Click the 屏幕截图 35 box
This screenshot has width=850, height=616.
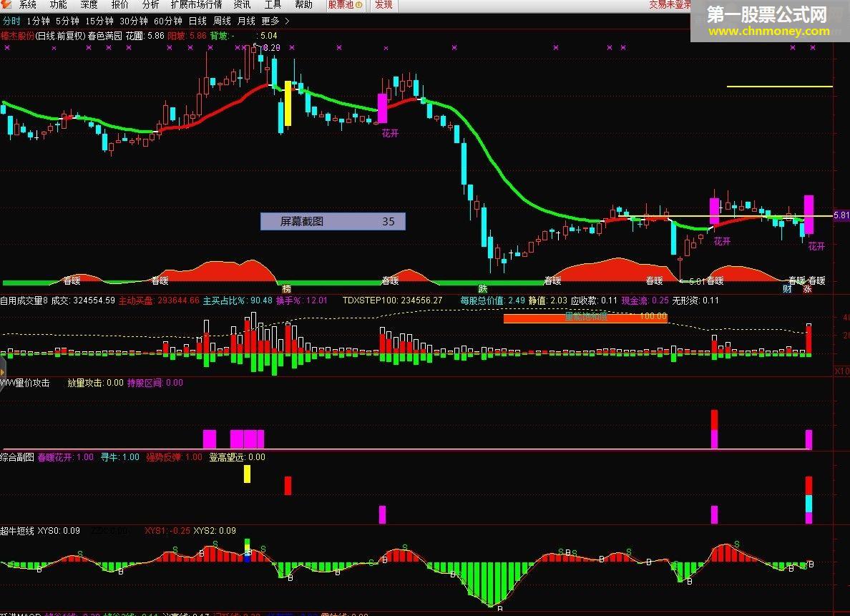tap(333, 221)
